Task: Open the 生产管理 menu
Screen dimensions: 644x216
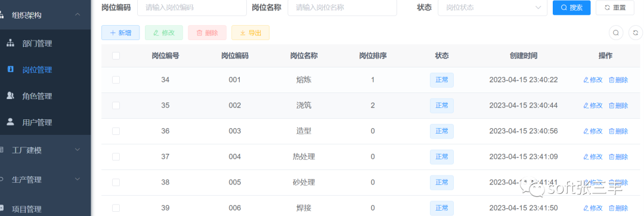Action: pos(45,180)
